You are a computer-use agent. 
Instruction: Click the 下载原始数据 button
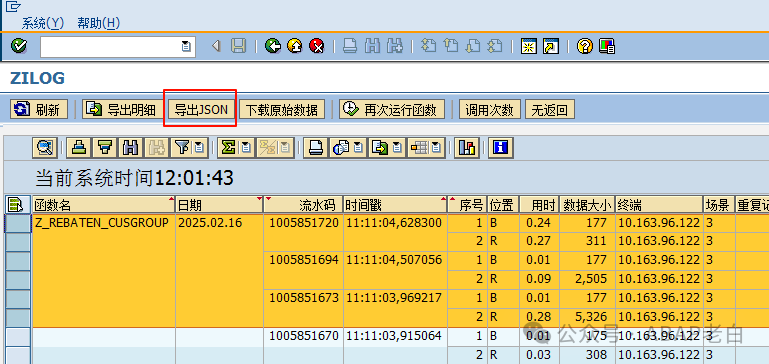282,109
